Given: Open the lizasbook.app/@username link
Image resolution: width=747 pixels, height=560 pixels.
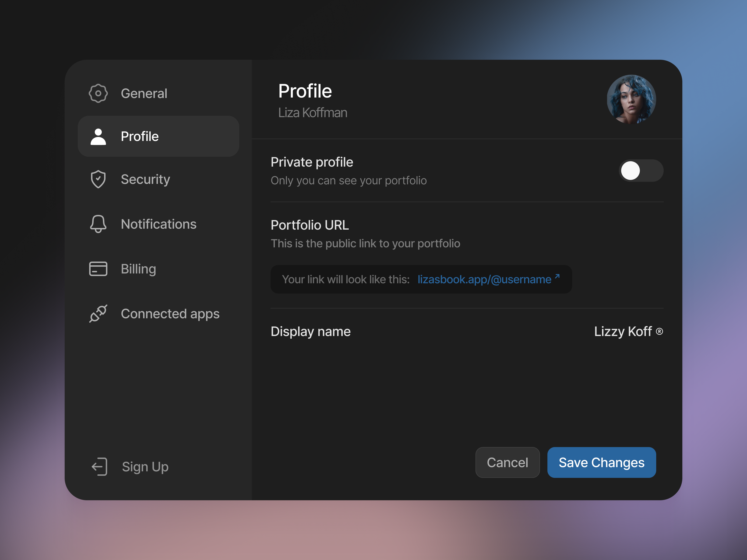Looking at the screenshot, I should pyautogui.click(x=484, y=279).
